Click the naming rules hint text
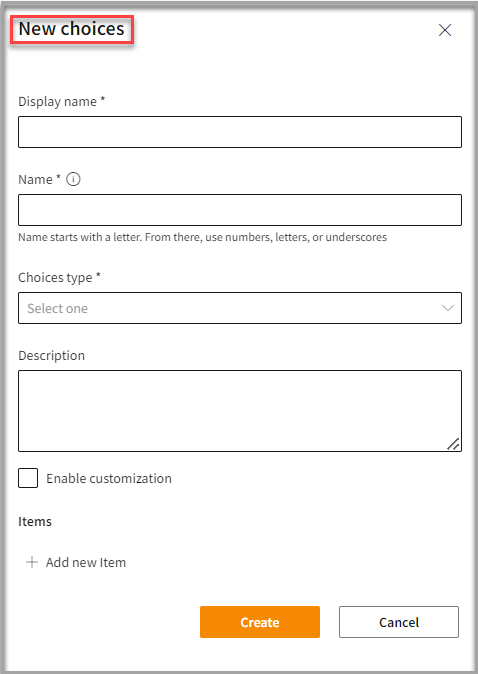 click(x=202, y=237)
